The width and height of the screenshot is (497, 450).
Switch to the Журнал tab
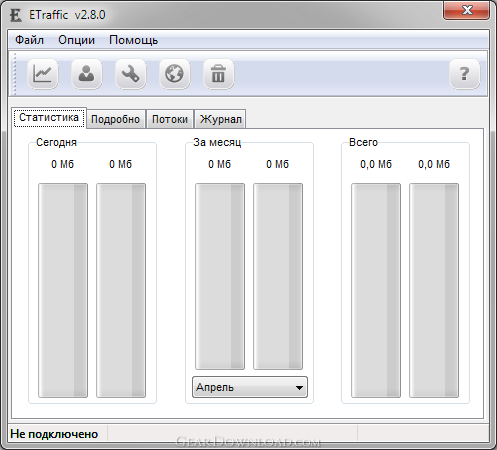click(x=221, y=119)
